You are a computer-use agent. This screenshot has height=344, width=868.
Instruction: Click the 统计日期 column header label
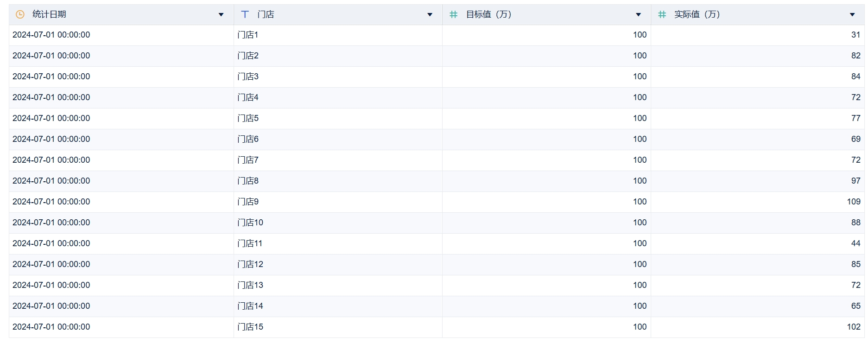(49, 14)
